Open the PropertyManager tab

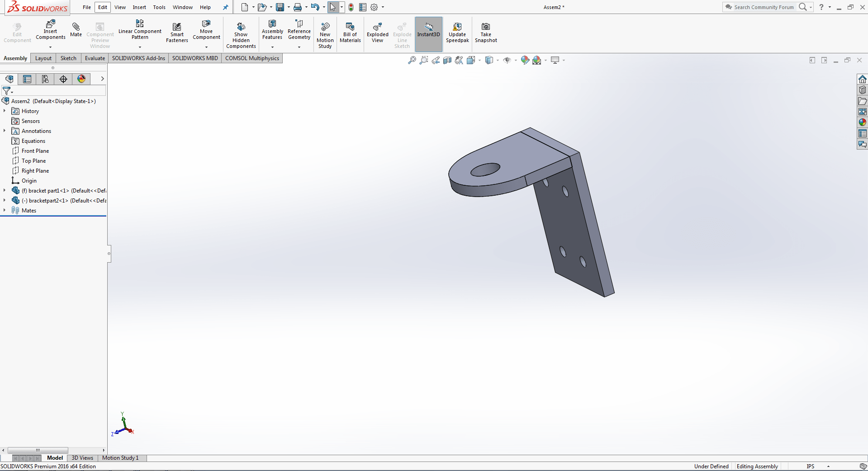pos(27,79)
